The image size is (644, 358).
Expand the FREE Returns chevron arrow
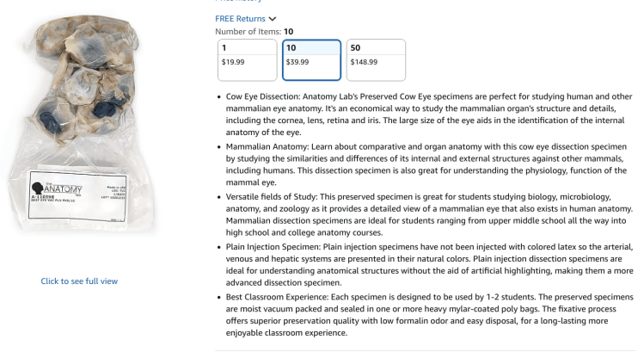pyautogui.click(x=273, y=18)
